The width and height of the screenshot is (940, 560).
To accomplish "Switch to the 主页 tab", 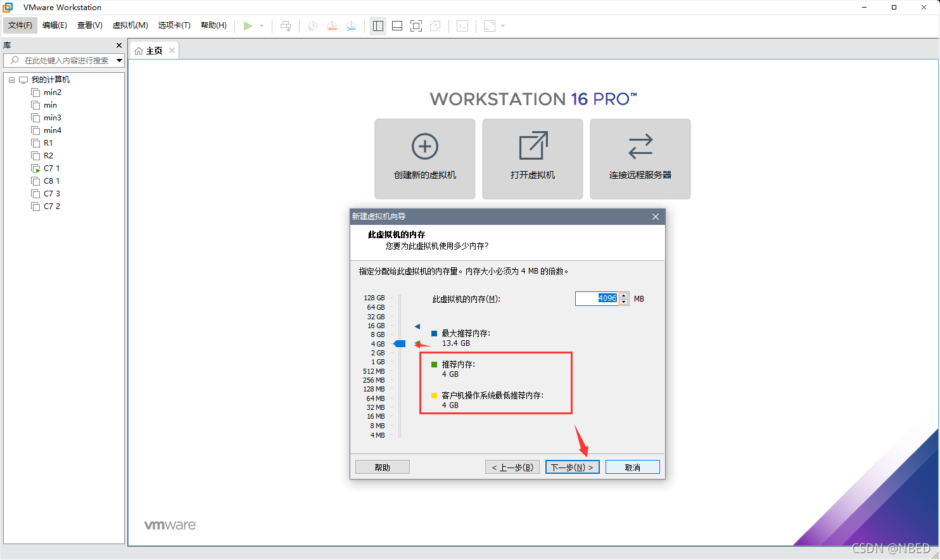I will pyautogui.click(x=154, y=51).
